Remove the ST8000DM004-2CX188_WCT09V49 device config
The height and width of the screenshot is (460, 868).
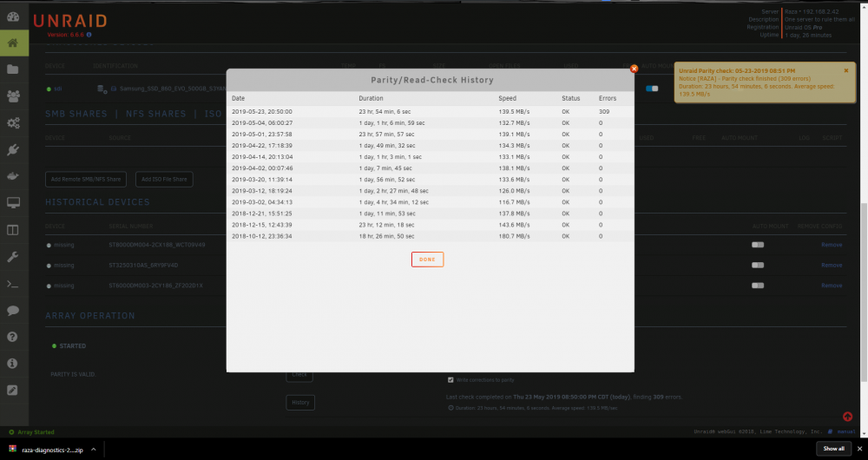pyautogui.click(x=832, y=245)
